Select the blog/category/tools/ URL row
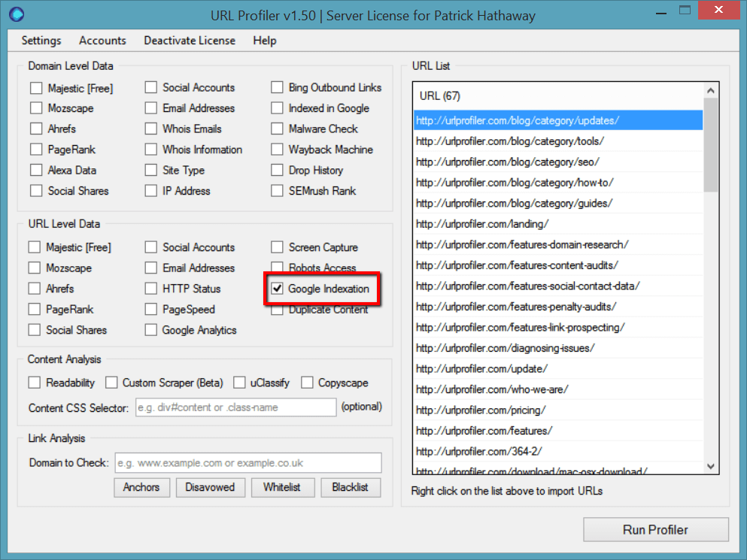Image resolution: width=747 pixels, height=560 pixels. tap(558, 141)
